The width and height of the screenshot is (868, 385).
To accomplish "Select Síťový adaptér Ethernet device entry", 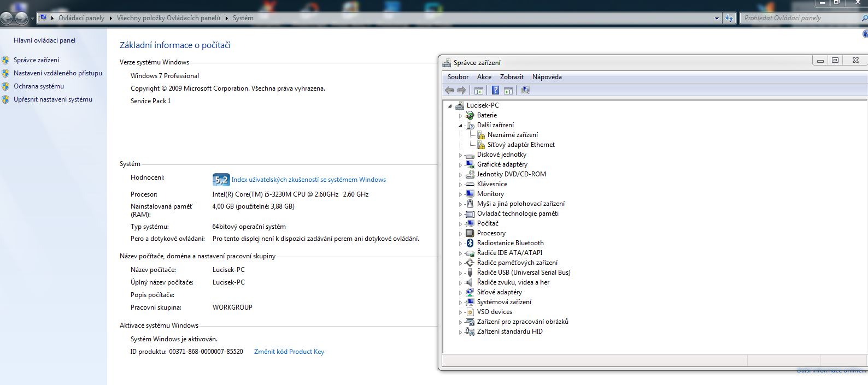I will tap(520, 145).
